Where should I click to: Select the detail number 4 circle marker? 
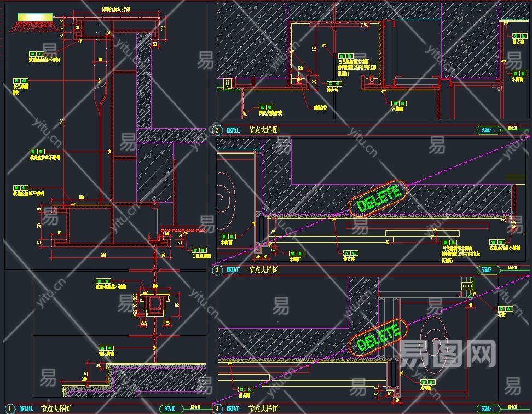coord(217,409)
